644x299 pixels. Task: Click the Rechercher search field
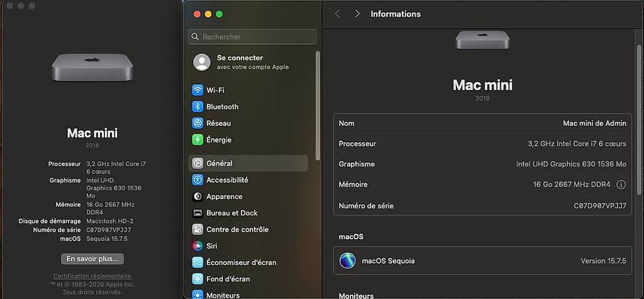tap(252, 37)
